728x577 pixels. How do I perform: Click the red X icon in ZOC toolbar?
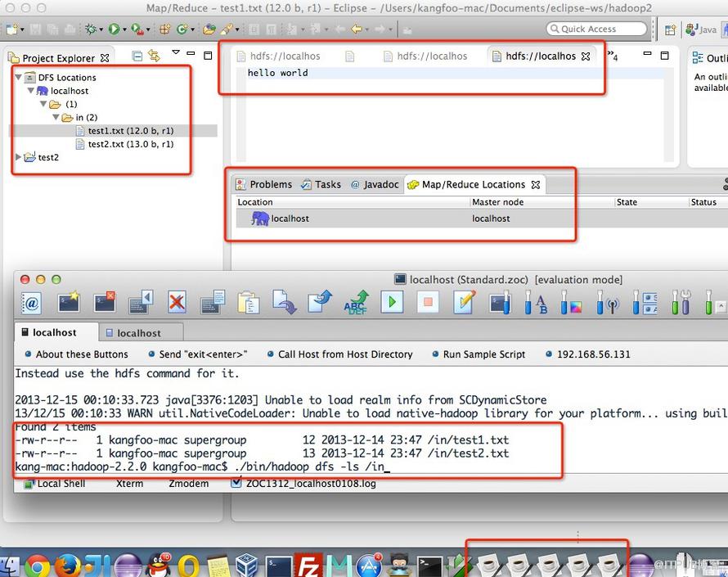(177, 303)
